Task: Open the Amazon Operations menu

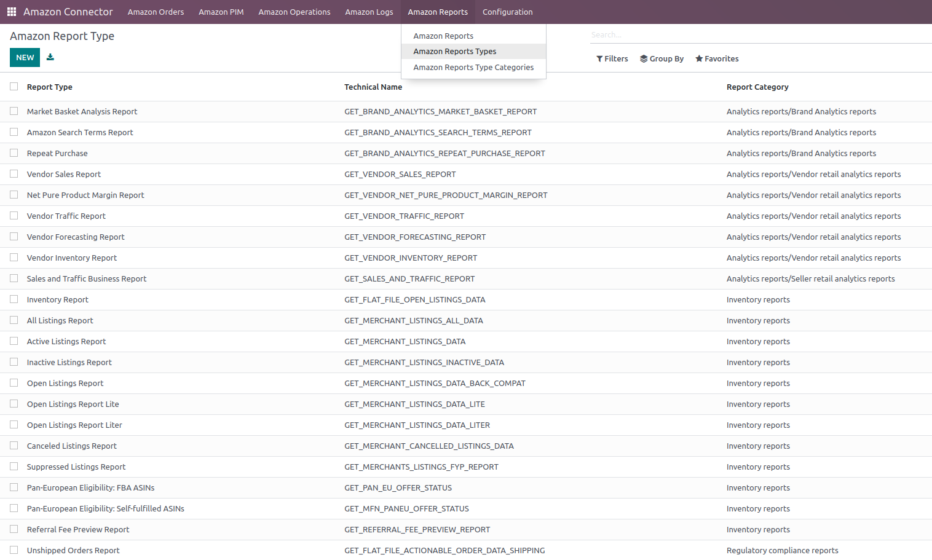Action: point(294,12)
